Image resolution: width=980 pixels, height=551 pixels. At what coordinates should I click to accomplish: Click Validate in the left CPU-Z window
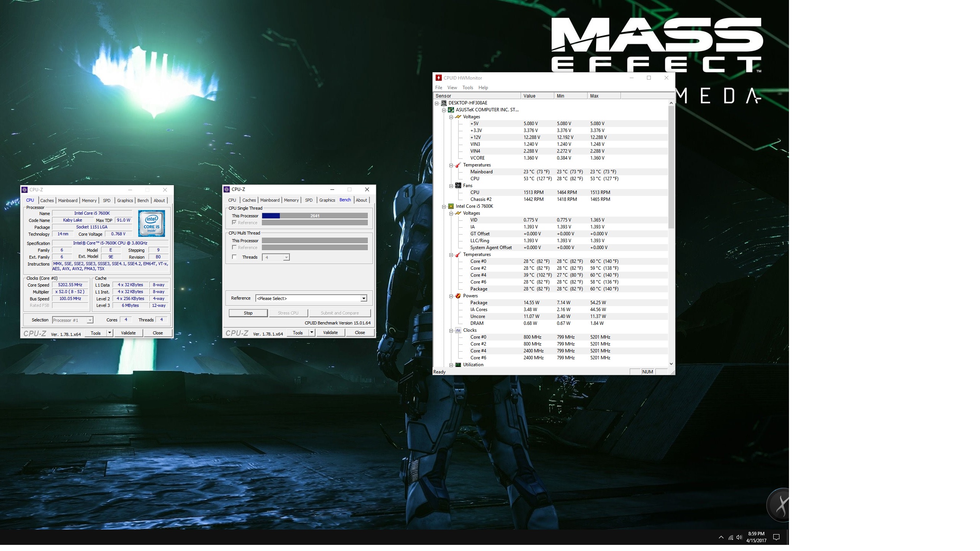click(x=128, y=333)
